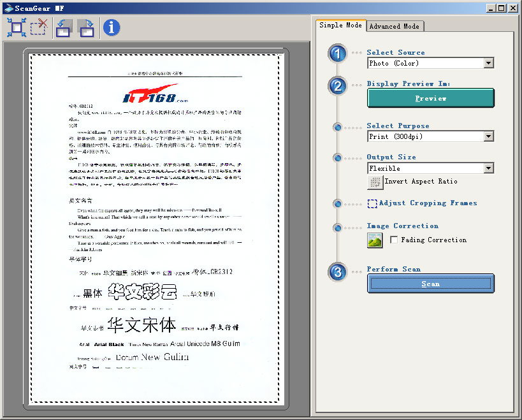The width and height of the screenshot is (522, 420).
Task: Switch to the Advanced Mode tab
Action: 395,26
